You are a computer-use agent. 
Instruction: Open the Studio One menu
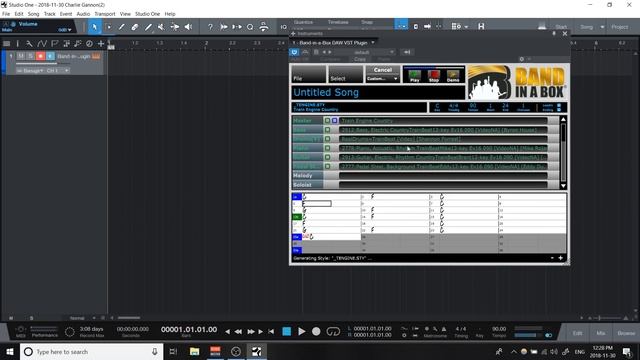pos(147,14)
